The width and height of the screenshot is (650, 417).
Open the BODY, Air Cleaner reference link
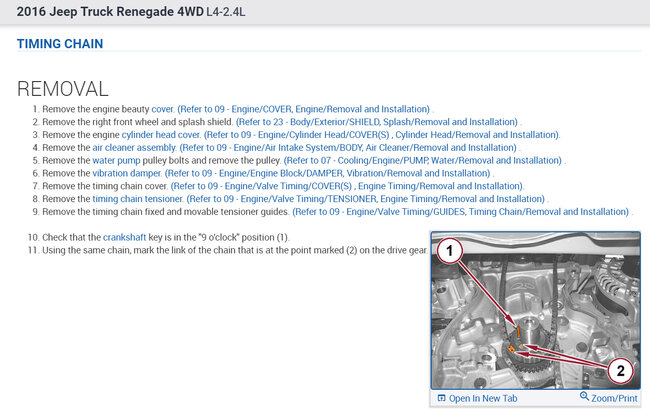click(x=348, y=148)
